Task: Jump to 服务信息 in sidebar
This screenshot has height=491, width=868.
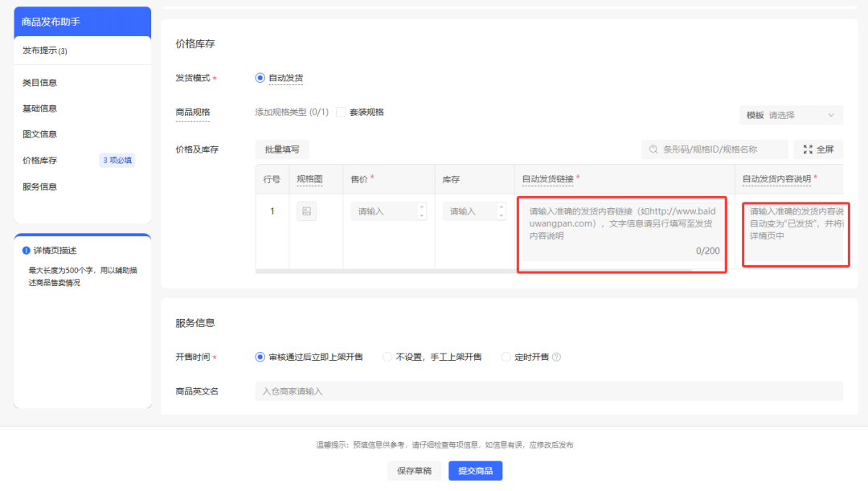Action: click(x=39, y=186)
